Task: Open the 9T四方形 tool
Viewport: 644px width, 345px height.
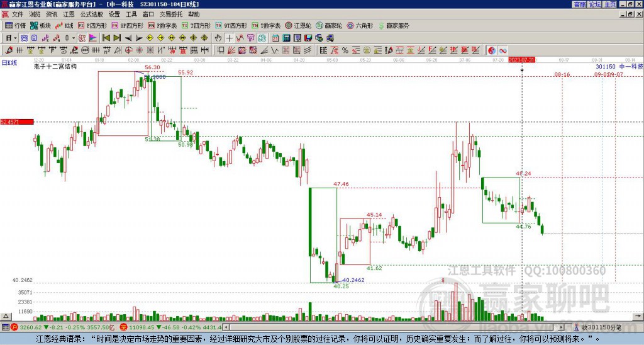Action: (231, 25)
